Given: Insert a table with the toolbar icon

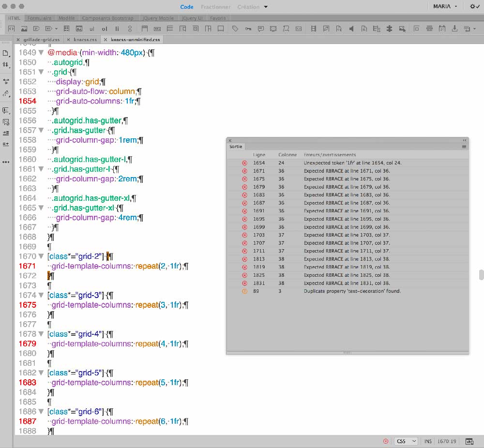Looking at the screenshot, I should click(66, 29).
